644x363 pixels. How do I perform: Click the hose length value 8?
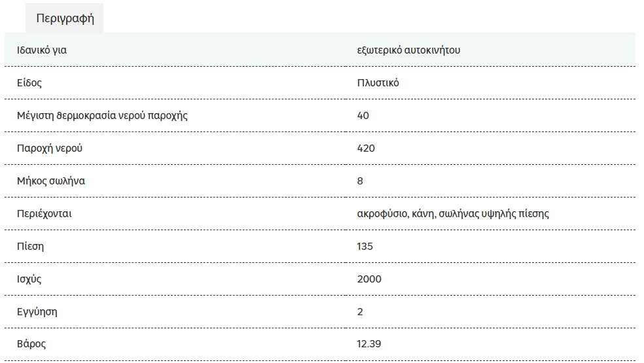[360, 181]
